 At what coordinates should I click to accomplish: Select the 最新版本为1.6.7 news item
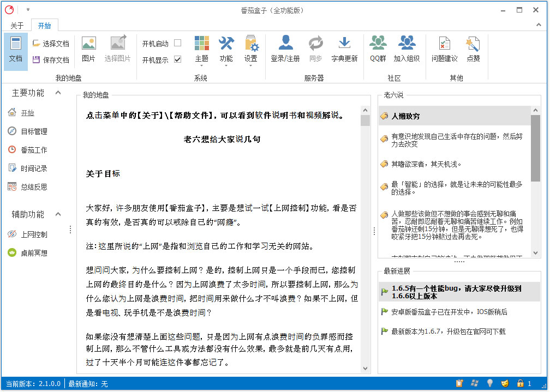point(459,331)
